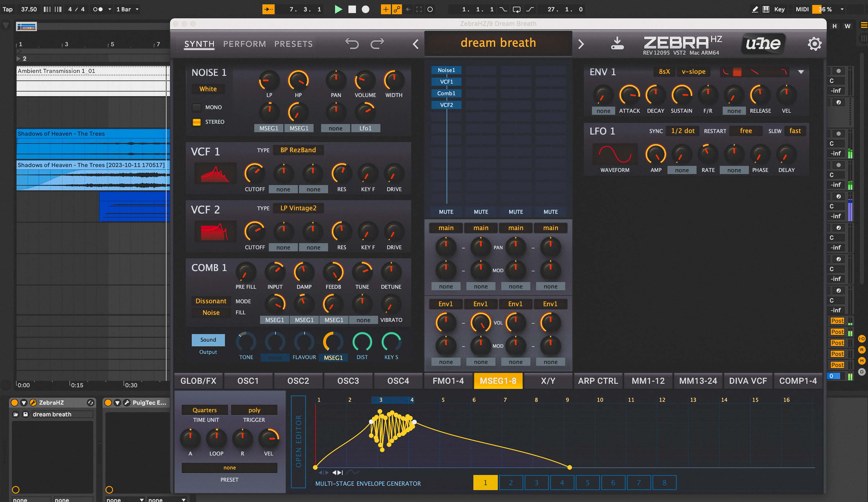Open the DIVA VCF tab
The height and width of the screenshot is (502, 868).
click(748, 381)
